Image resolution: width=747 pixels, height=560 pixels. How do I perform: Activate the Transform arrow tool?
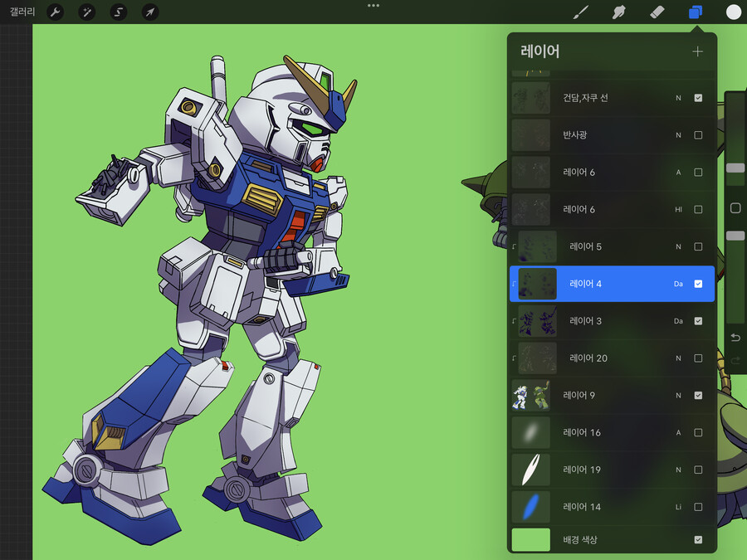click(150, 12)
